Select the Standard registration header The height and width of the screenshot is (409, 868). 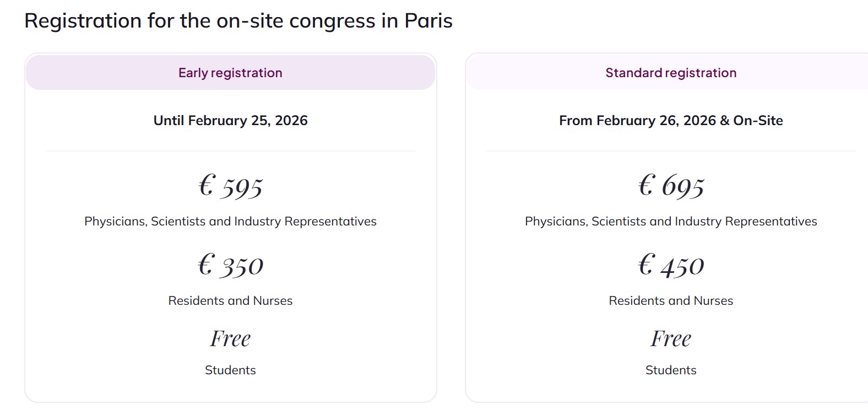click(670, 73)
